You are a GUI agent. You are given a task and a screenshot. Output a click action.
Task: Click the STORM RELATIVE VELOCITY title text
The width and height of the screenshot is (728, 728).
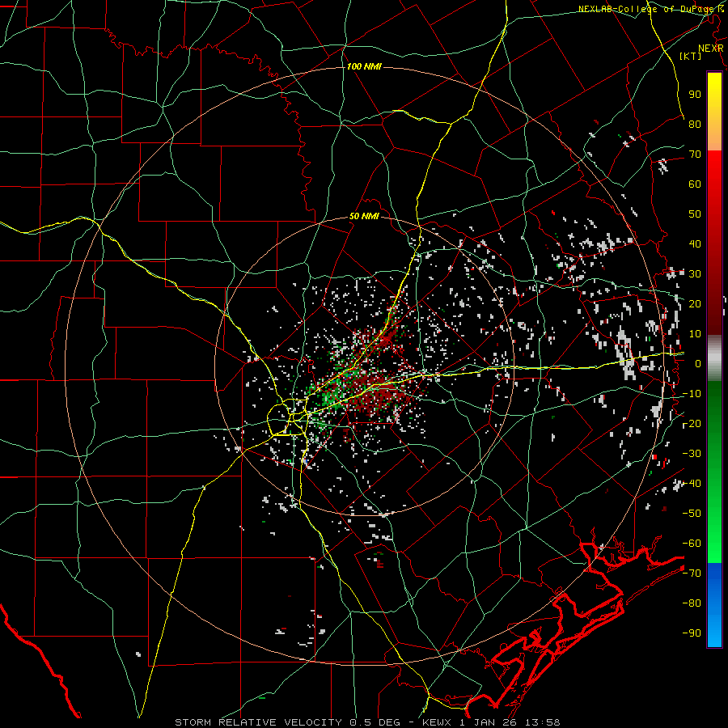tap(260, 722)
